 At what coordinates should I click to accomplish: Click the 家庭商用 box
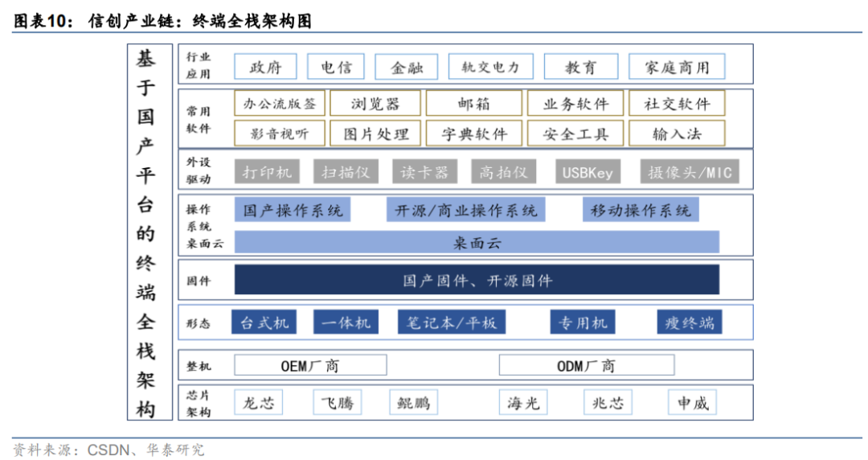point(677,68)
